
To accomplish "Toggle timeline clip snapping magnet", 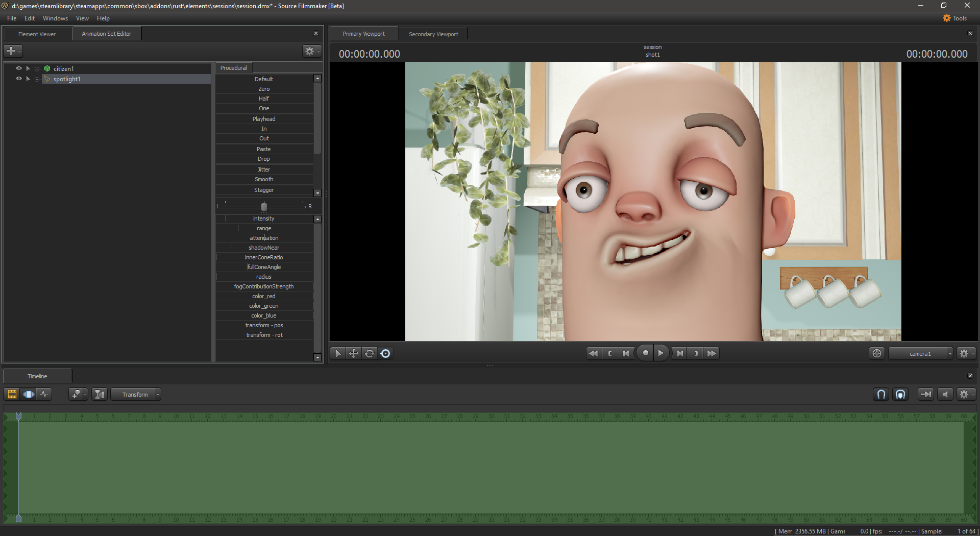I will pos(900,394).
